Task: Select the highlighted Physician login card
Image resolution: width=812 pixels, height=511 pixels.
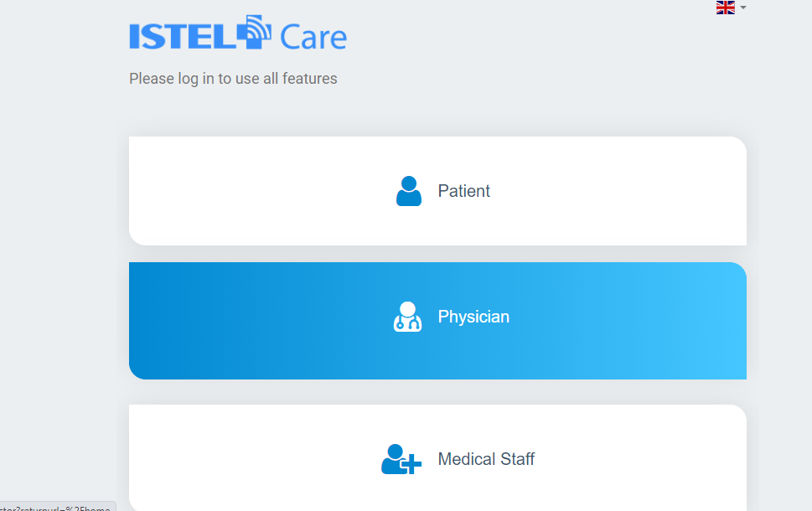Action: (x=437, y=321)
